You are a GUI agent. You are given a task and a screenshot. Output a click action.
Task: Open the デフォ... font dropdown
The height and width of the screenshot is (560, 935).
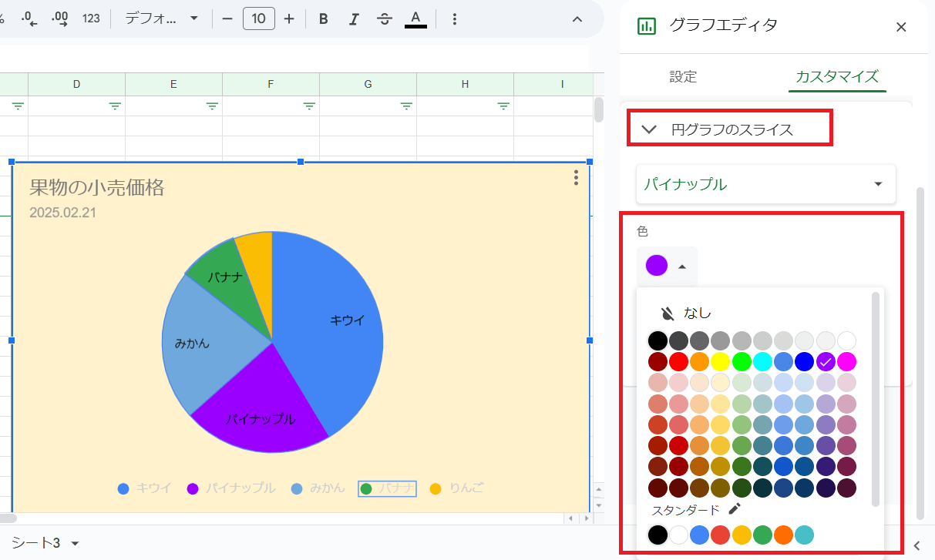pos(162,18)
